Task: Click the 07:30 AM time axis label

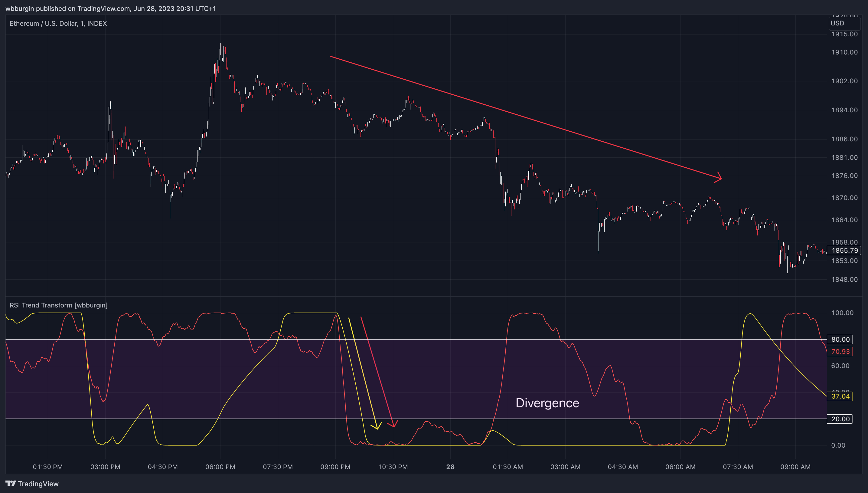Action: [x=738, y=467]
